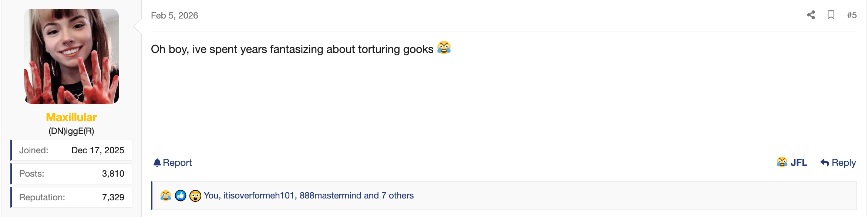Click the laughing emoji beside JFL

(782, 162)
